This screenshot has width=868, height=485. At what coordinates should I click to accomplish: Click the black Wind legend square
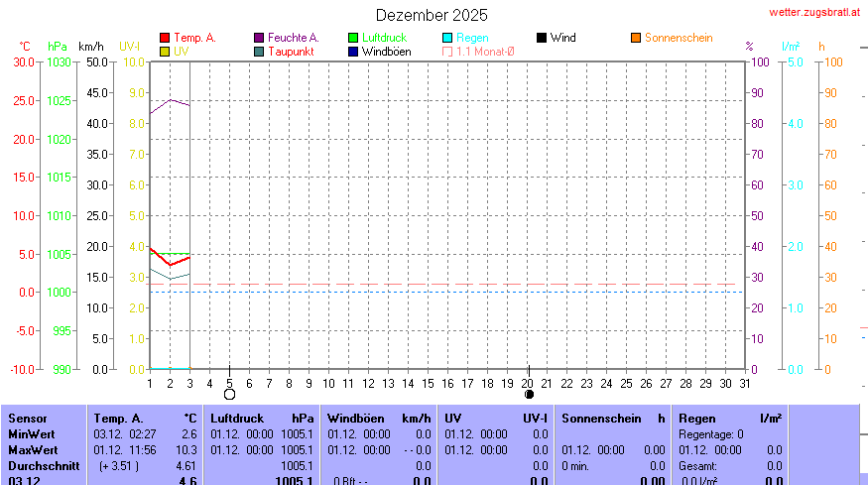[542, 38]
